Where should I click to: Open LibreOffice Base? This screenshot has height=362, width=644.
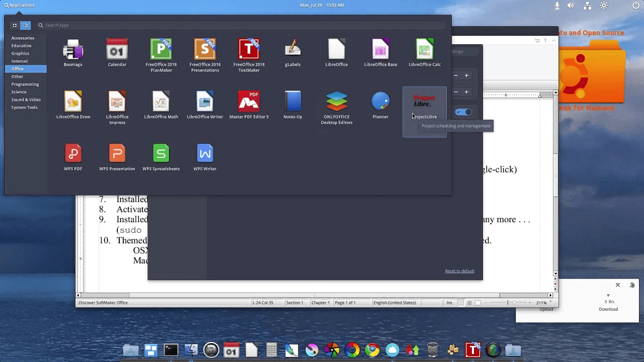pos(380,53)
